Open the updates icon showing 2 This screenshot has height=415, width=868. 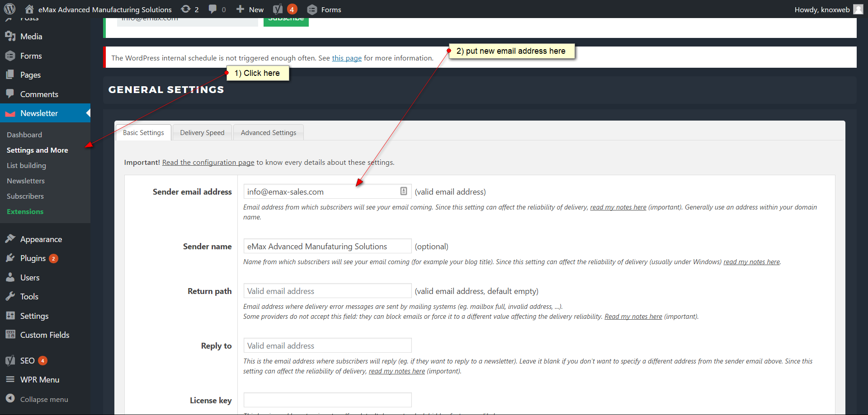tap(185, 9)
